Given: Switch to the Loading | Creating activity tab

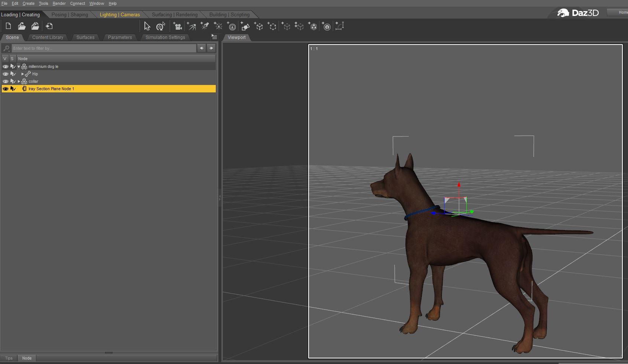Looking at the screenshot, I should click(20, 14).
